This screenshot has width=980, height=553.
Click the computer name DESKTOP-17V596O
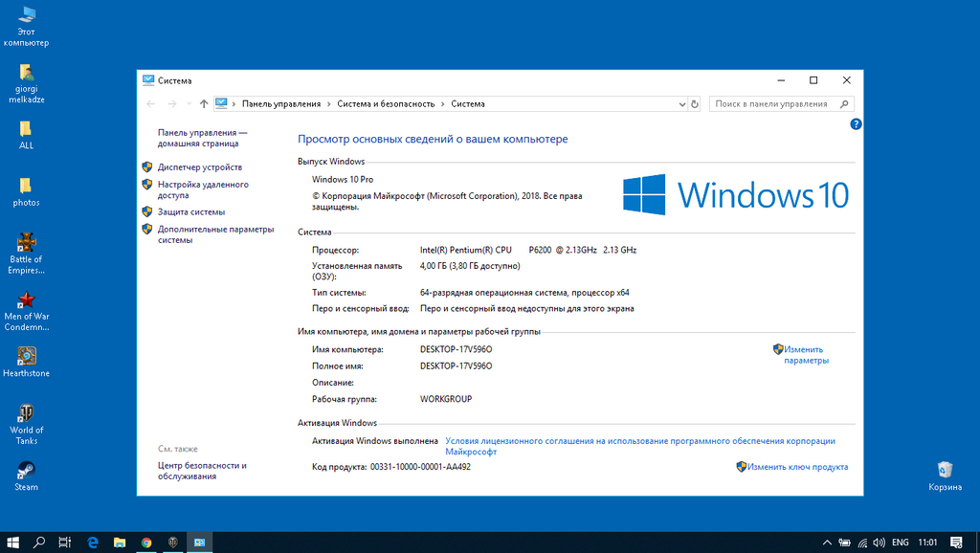coord(457,349)
